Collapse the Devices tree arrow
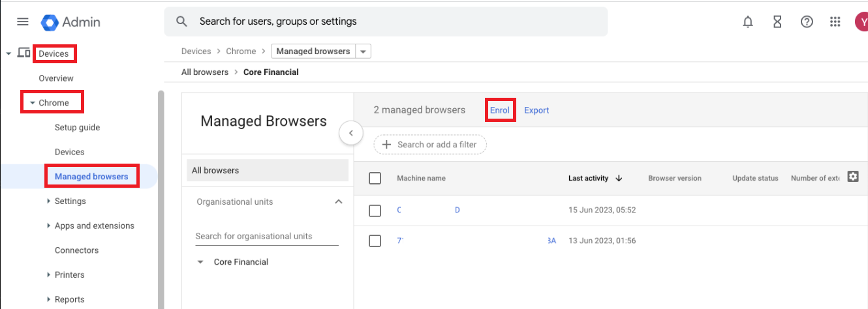The width and height of the screenshot is (868, 309). 8,53
